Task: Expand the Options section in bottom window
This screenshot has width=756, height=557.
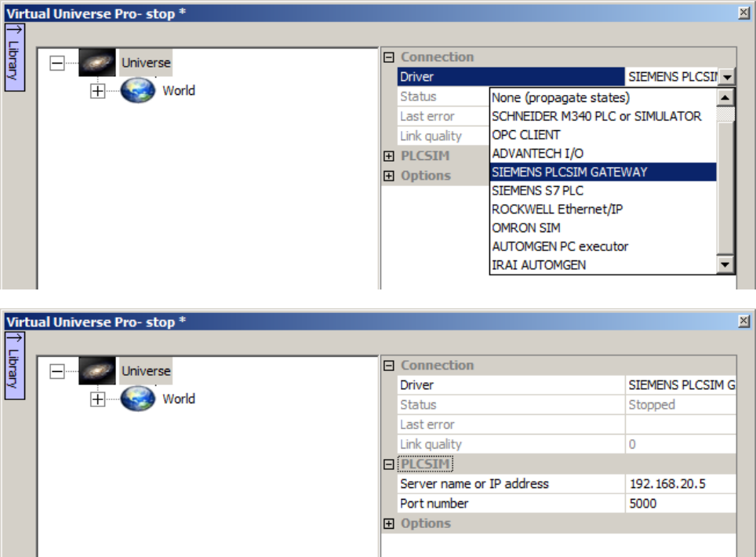Action: click(x=389, y=524)
